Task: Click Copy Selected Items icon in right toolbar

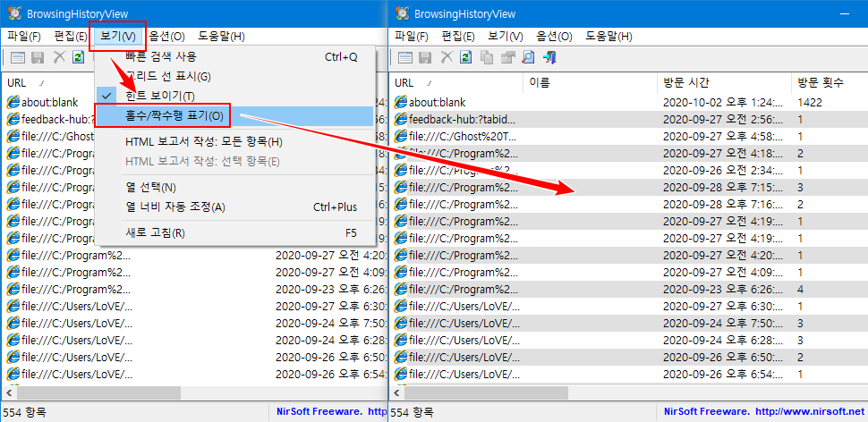Action: point(487,57)
